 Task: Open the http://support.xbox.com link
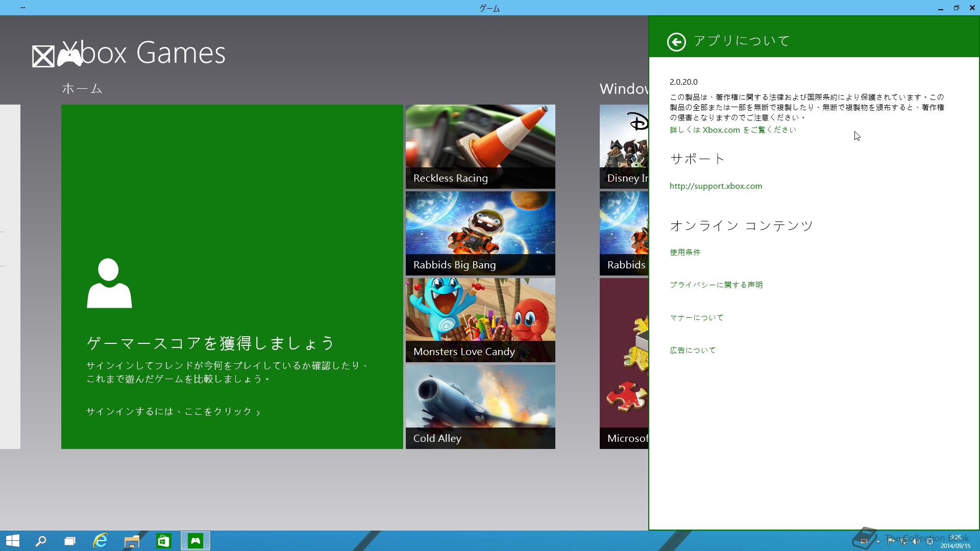(x=716, y=186)
